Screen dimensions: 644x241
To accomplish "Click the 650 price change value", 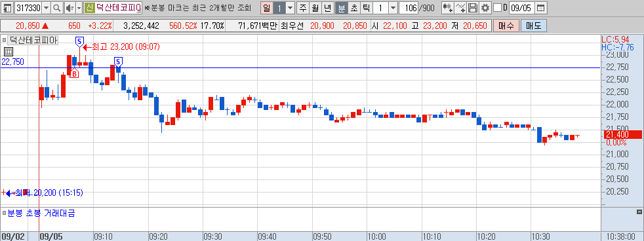I will click(74, 26).
